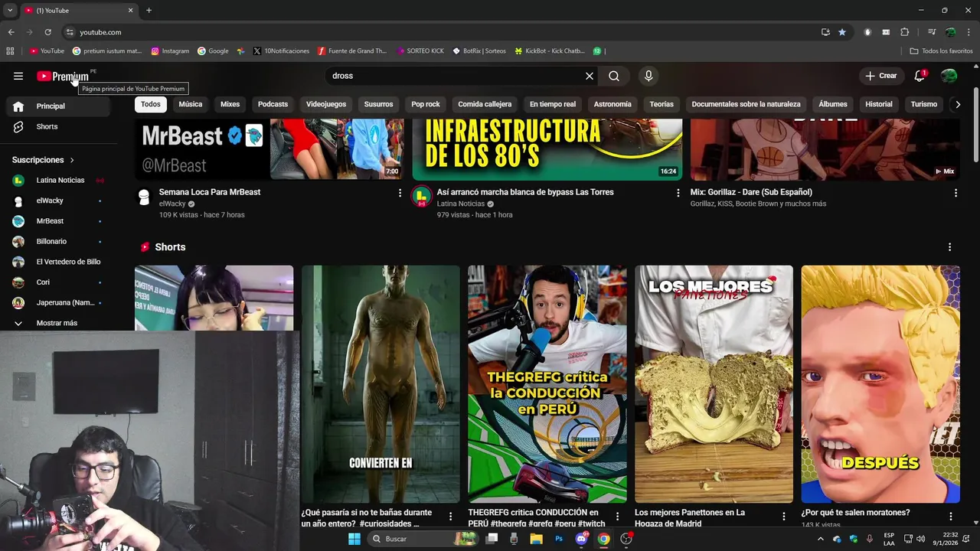Open the Instagram bookmark
980x551 pixels.
170,51
